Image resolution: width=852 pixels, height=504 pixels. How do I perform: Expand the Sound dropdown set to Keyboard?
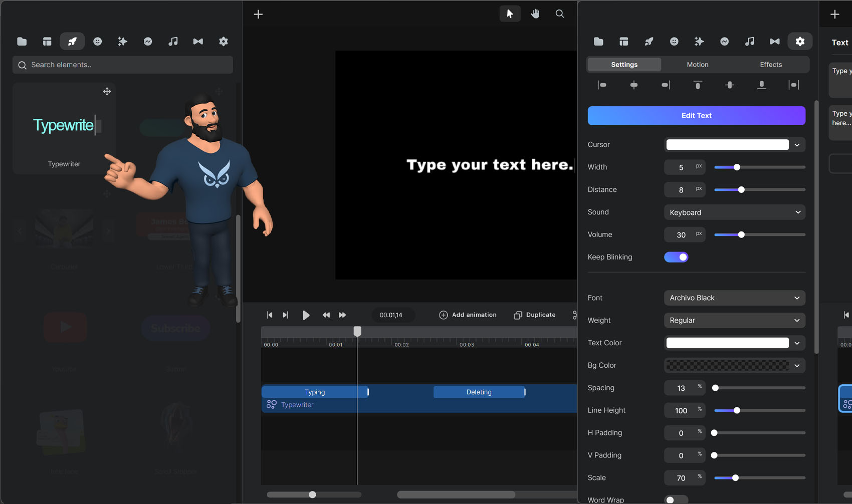pos(734,212)
